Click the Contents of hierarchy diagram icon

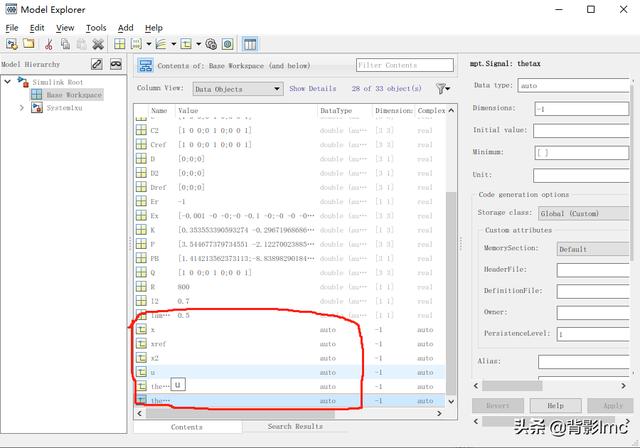coord(146,66)
